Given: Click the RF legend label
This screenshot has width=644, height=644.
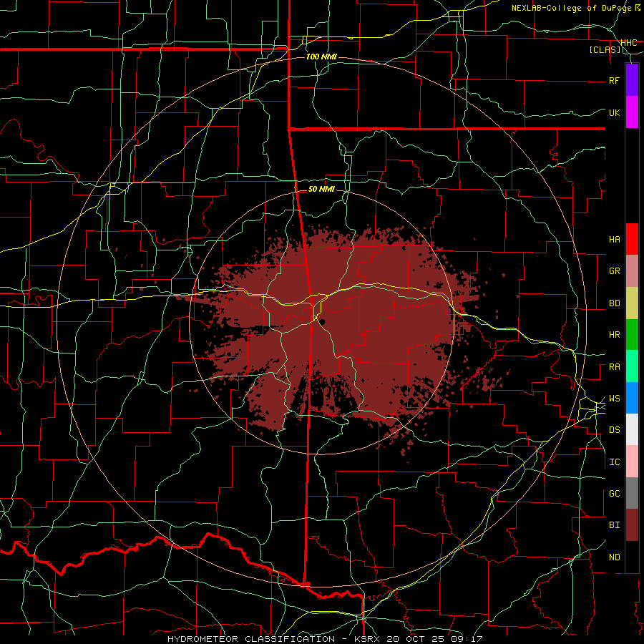Looking at the screenshot, I should (615, 80).
